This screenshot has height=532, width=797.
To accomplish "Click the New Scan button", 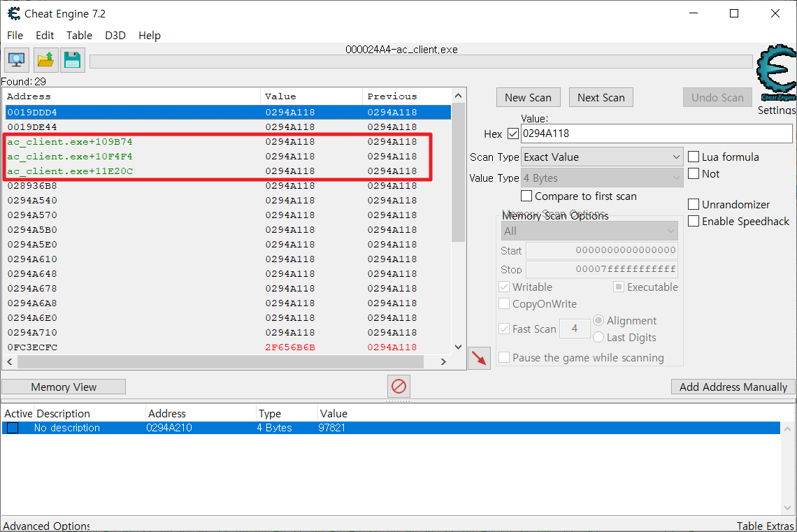I will pos(528,98).
